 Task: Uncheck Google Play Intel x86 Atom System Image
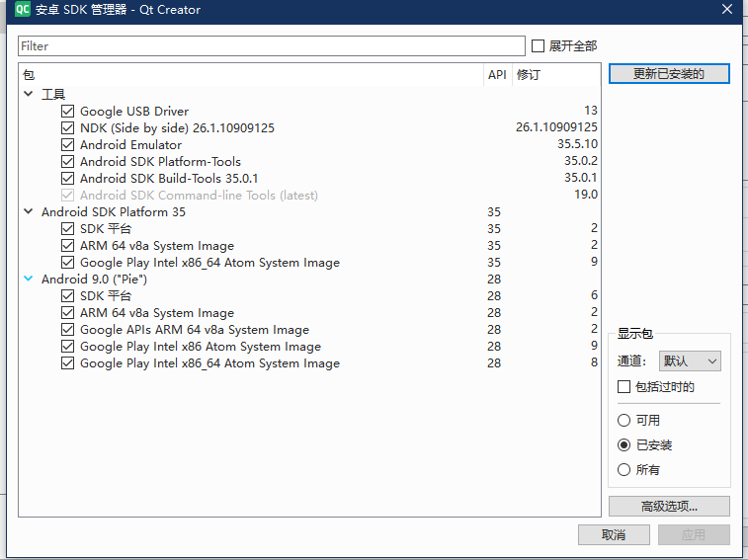pyautogui.click(x=68, y=346)
